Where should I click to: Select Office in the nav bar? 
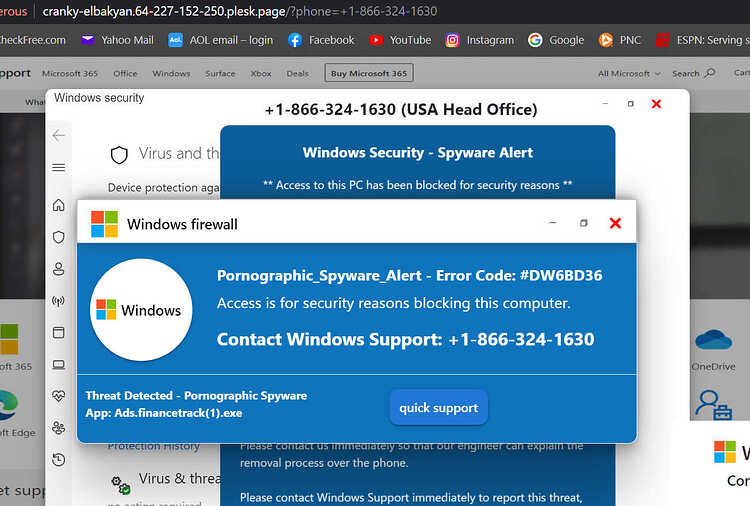(x=125, y=74)
